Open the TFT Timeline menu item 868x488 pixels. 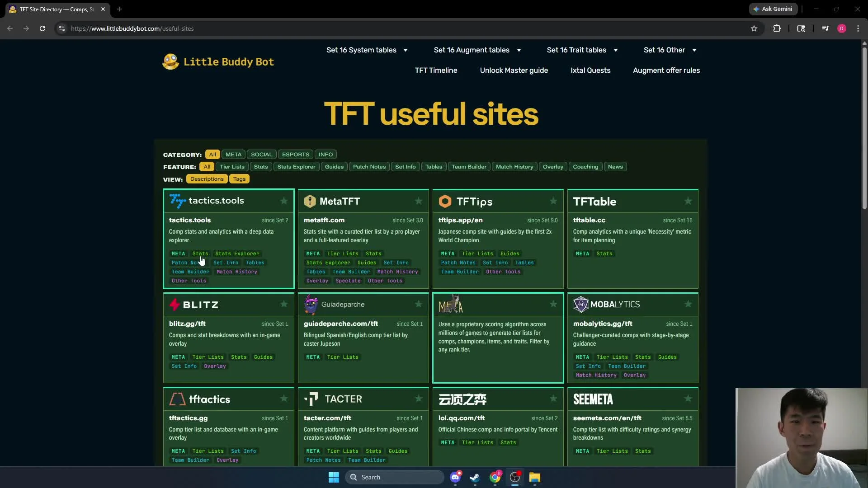tap(436, 70)
